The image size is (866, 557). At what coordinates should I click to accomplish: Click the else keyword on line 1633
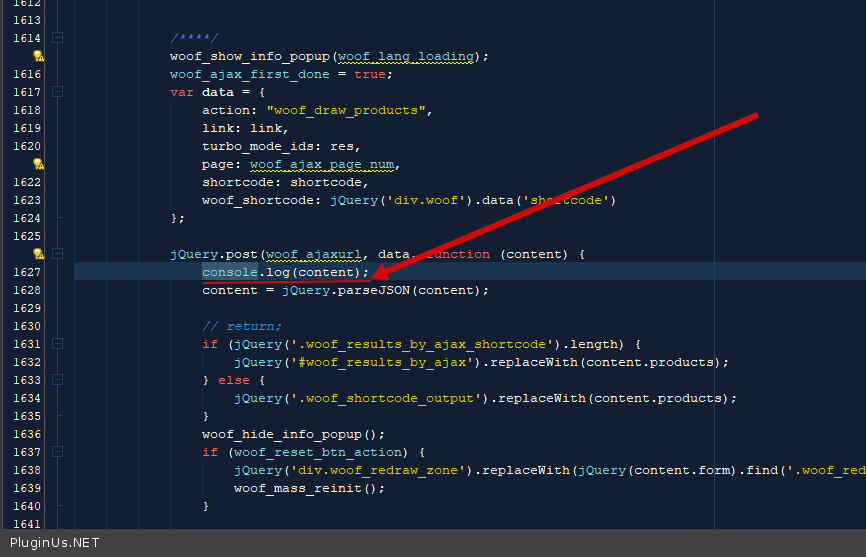234,380
